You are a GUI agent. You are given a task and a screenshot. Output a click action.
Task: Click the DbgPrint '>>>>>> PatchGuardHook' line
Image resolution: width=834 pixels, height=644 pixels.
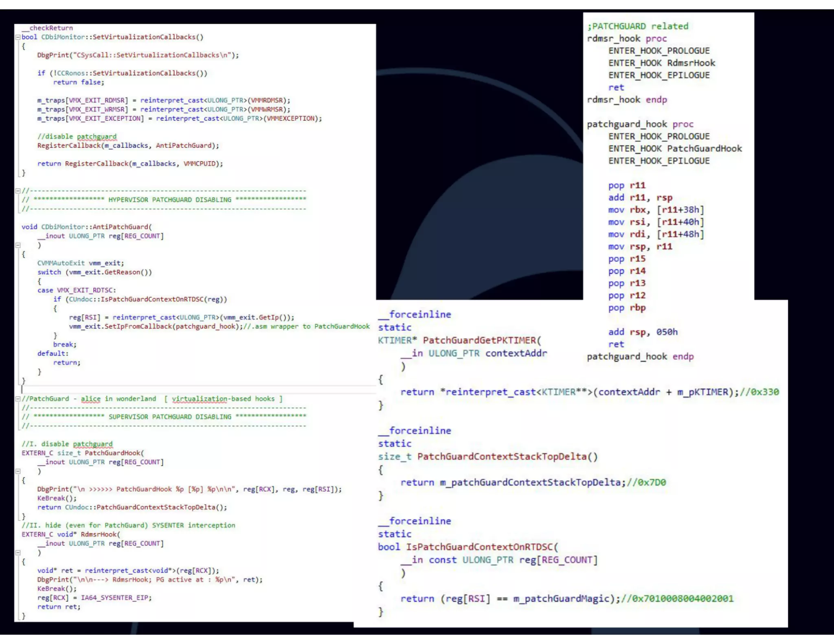(189, 489)
